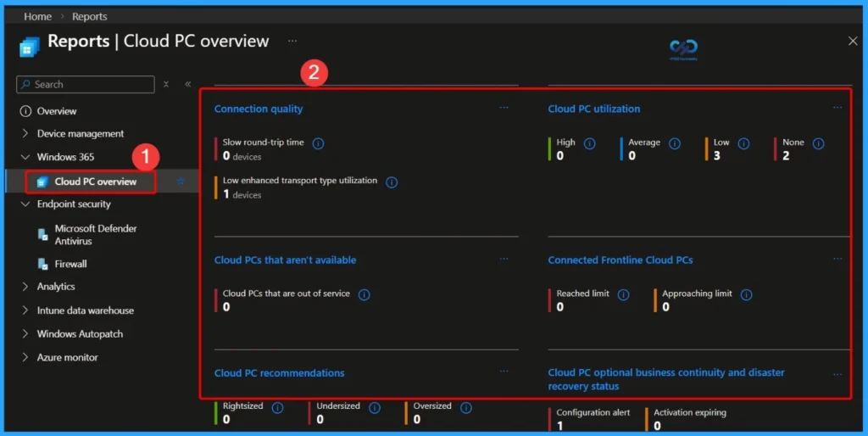This screenshot has height=436, width=868.
Task: Click the '0 devices' slow round-trip value
Action: click(x=242, y=156)
